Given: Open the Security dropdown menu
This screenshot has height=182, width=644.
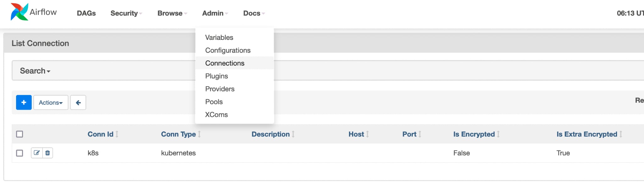Looking at the screenshot, I should click(x=126, y=13).
